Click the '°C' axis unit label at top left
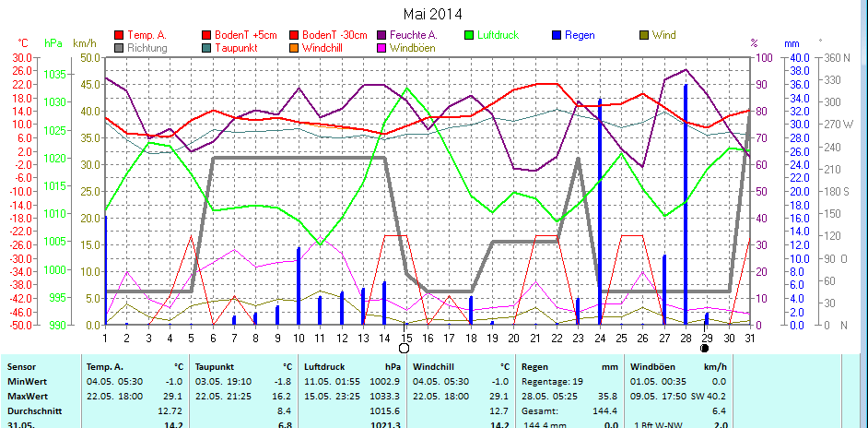Image resolution: width=868 pixels, height=428 pixels. pyautogui.click(x=23, y=43)
